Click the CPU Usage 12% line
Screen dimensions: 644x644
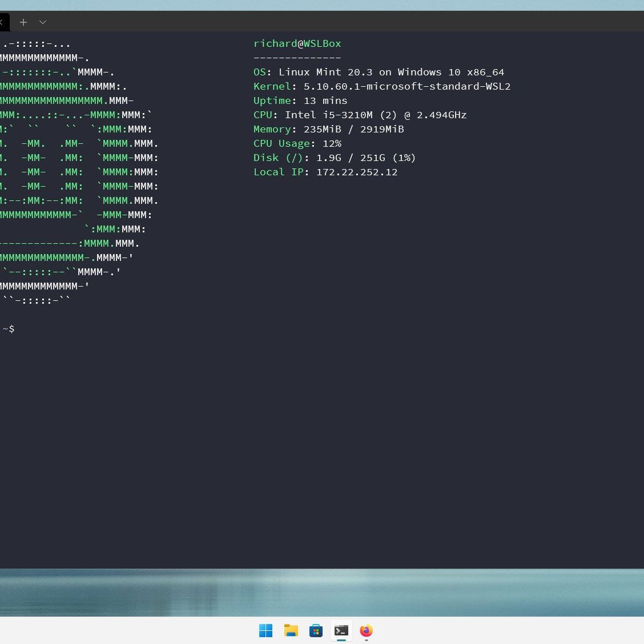tap(297, 143)
